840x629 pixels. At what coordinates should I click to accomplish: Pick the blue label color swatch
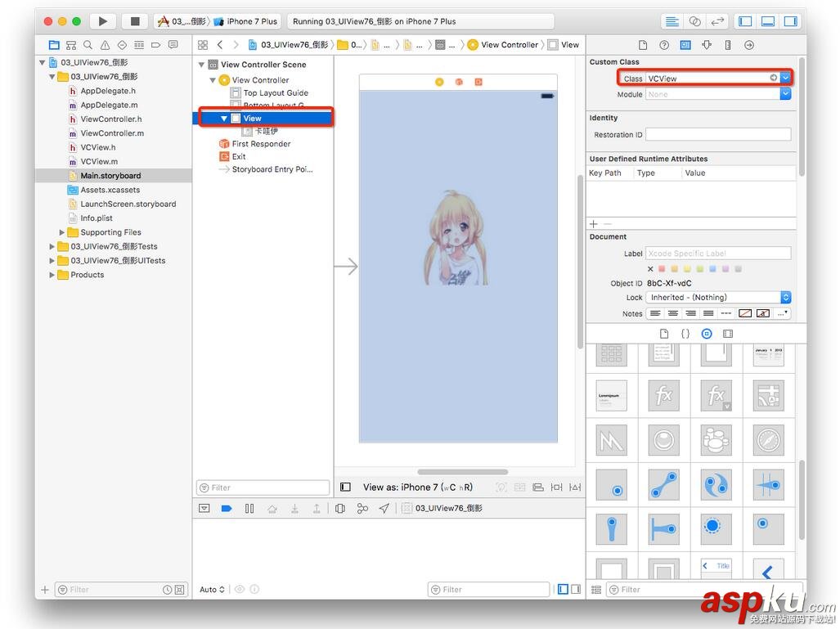pyautogui.click(x=712, y=269)
